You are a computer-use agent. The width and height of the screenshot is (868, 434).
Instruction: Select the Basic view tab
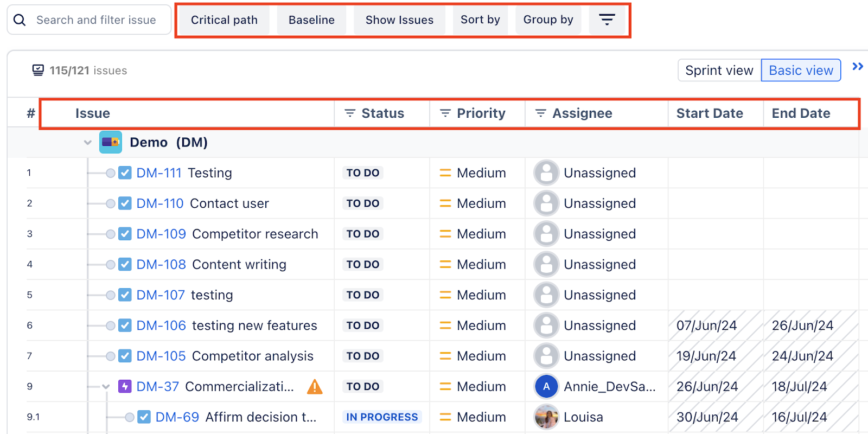pyautogui.click(x=801, y=71)
